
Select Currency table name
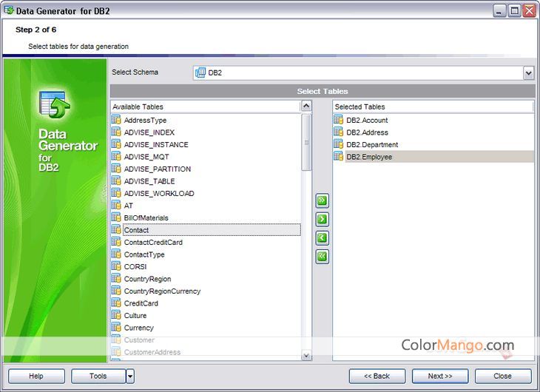tap(139, 328)
